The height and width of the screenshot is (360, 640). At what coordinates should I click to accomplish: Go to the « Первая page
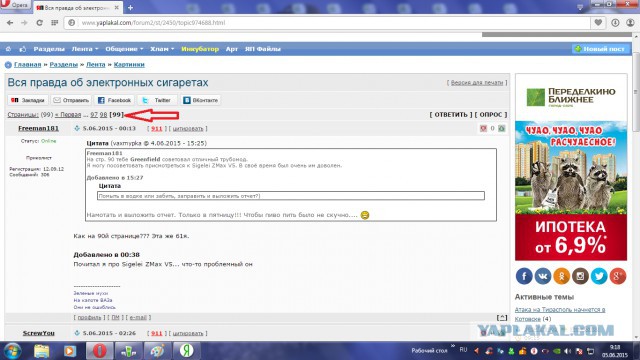point(68,115)
